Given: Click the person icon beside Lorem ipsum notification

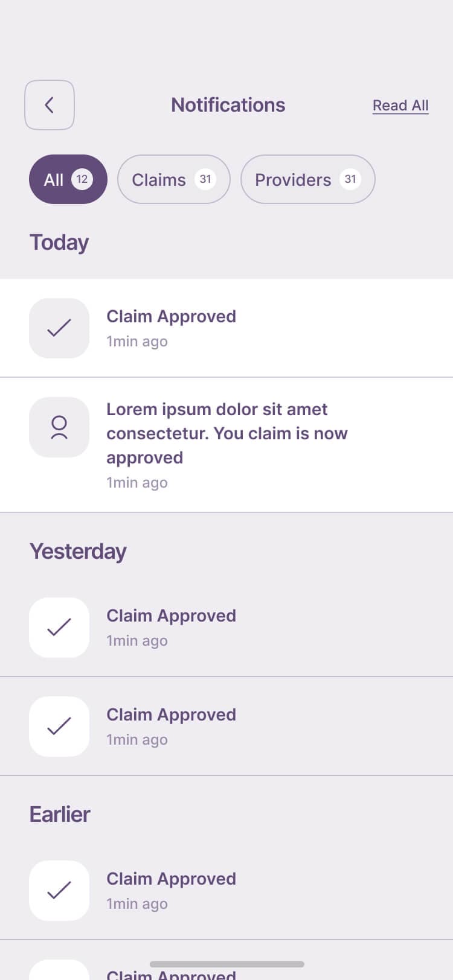Looking at the screenshot, I should (59, 427).
